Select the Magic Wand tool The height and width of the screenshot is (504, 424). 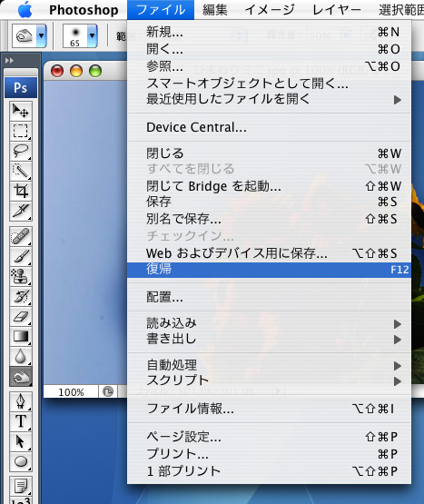21,171
